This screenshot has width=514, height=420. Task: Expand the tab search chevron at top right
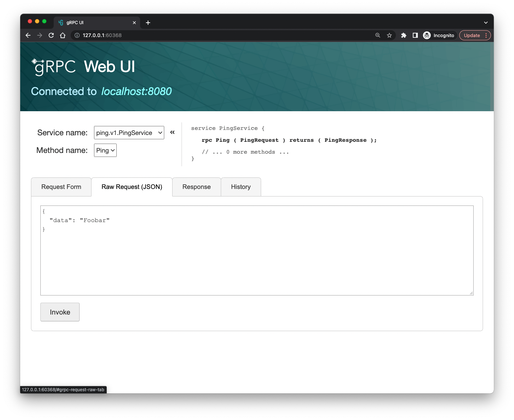point(486,23)
